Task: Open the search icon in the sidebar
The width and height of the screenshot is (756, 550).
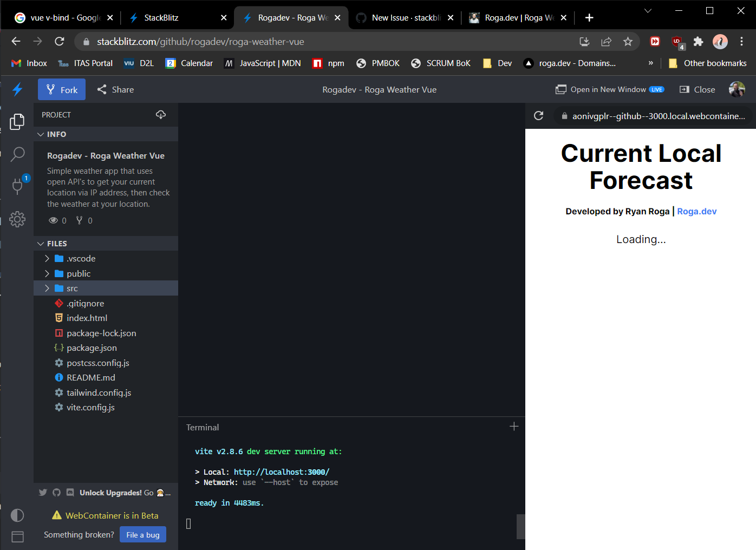Action: point(17,154)
